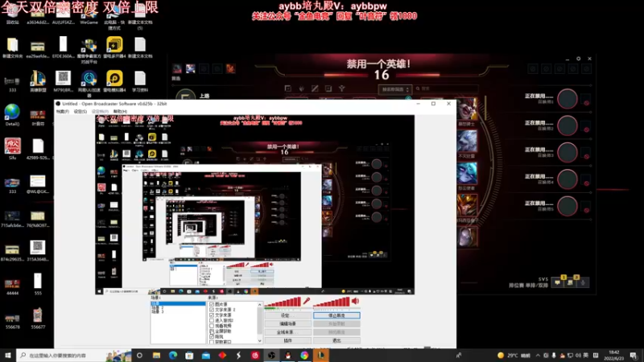Image resolution: width=644 pixels, height=362 pixels.
Task: Open the 新建文件夹 folder on desktop
Action: pos(12,47)
